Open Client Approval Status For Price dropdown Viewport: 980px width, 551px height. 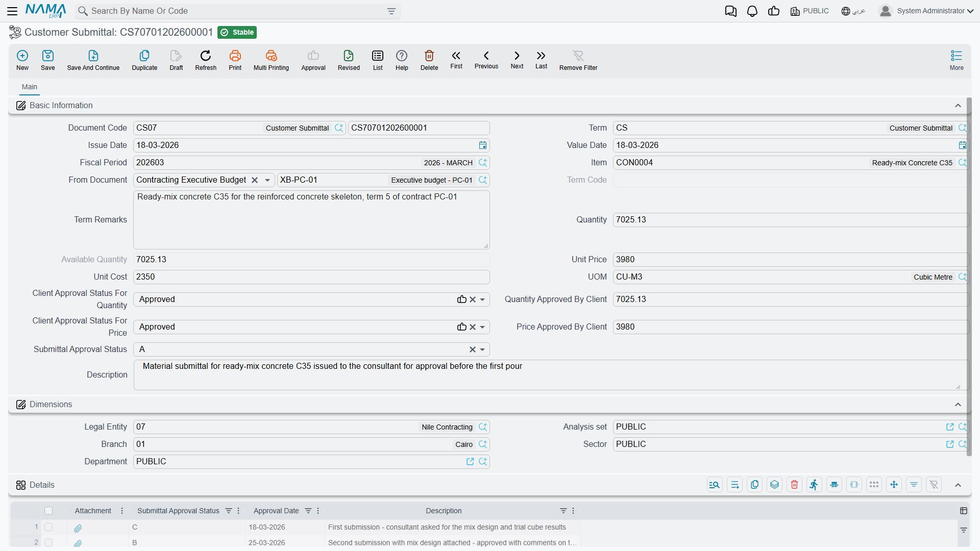482,327
